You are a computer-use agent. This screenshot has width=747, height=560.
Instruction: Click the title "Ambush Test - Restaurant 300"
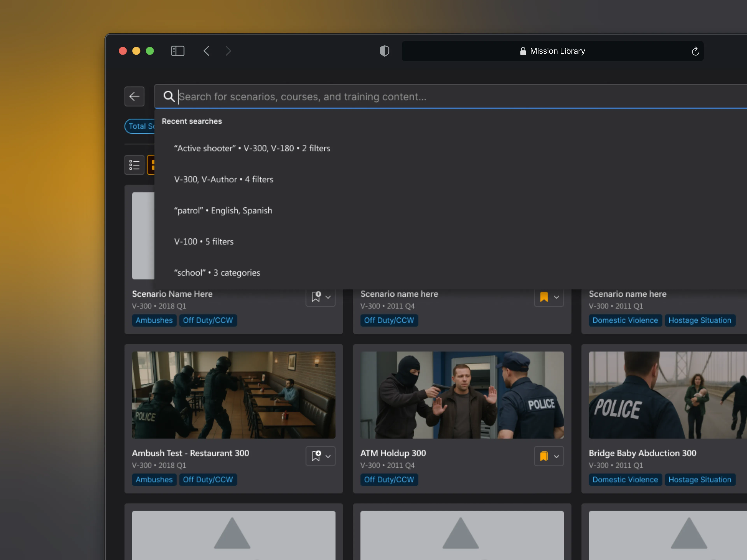click(190, 453)
